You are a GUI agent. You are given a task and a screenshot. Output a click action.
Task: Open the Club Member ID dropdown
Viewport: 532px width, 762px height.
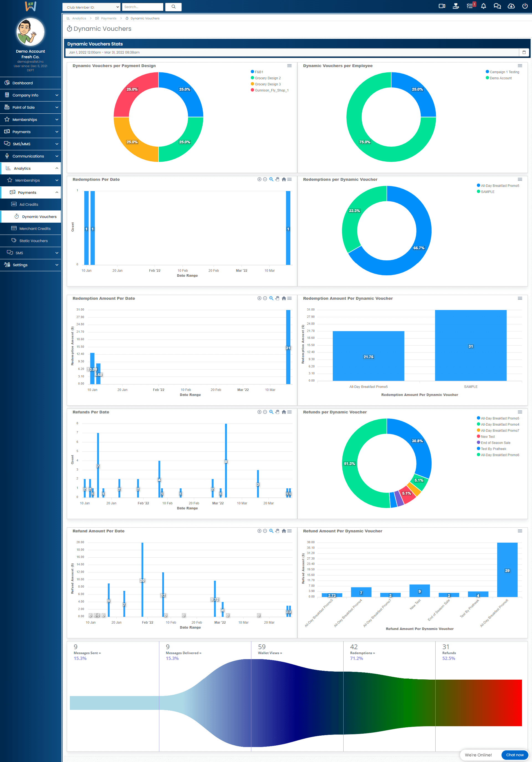tap(91, 7)
